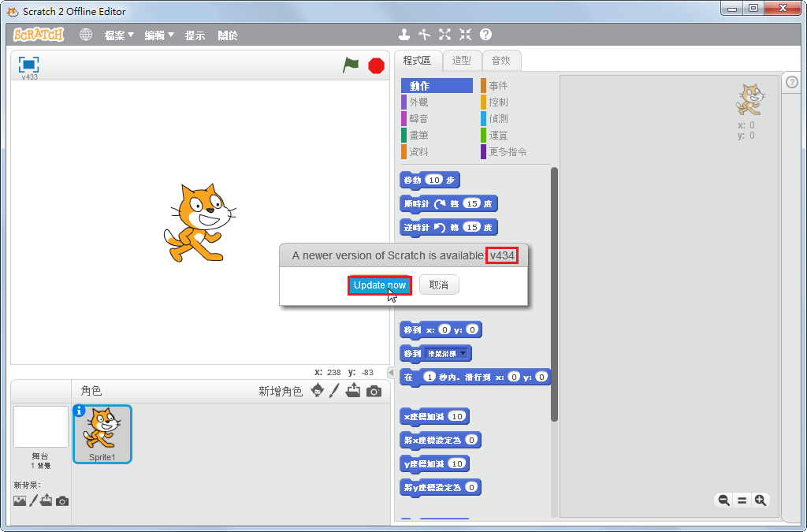The image size is (807, 532).
Task: Click the Scratch logo
Action: [x=39, y=35]
